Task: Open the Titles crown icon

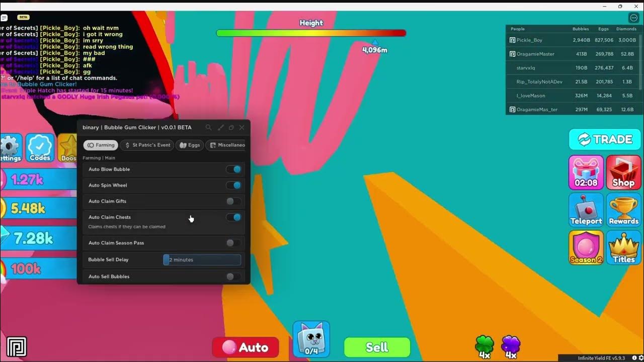Action: (x=623, y=247)
